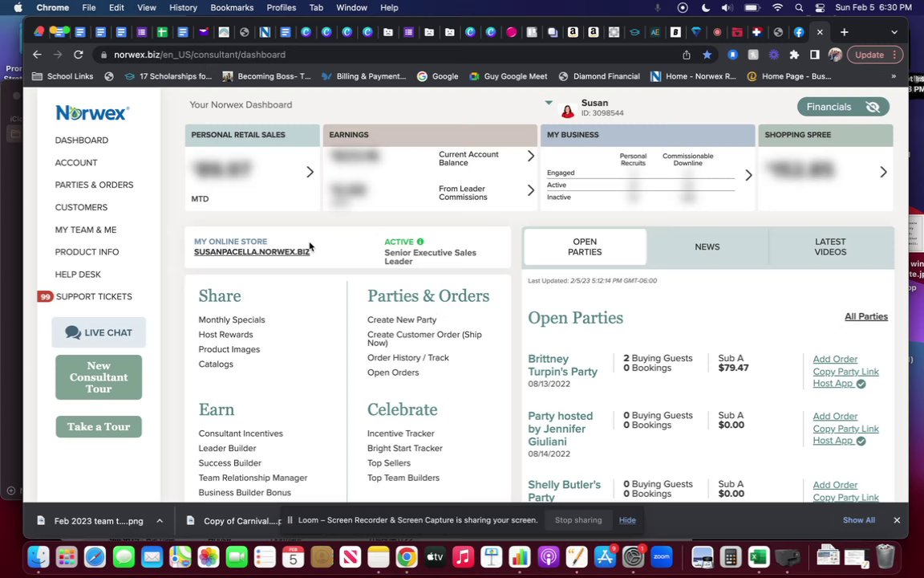Open the Chrome share page icon
The image size is (924, 578).
point(687,55)
